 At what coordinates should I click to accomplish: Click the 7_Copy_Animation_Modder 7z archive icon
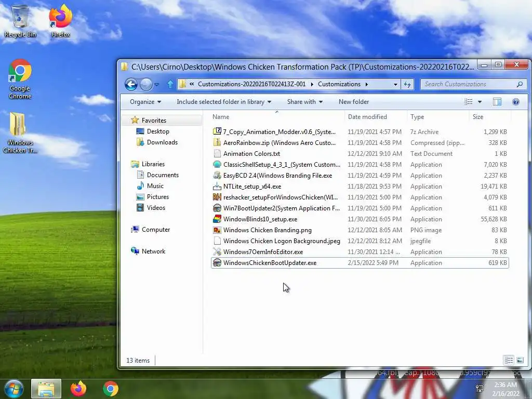click(217, 131)
